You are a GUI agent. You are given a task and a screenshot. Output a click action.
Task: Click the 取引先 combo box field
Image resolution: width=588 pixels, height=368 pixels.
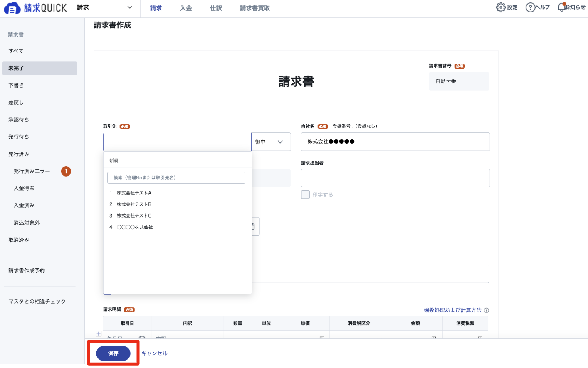[177, 142]
